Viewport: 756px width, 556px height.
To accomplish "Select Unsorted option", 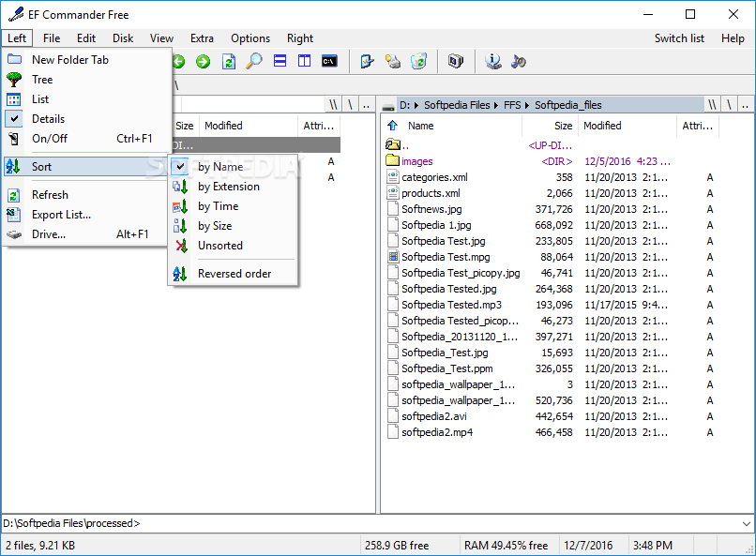I will coord(233,246).
